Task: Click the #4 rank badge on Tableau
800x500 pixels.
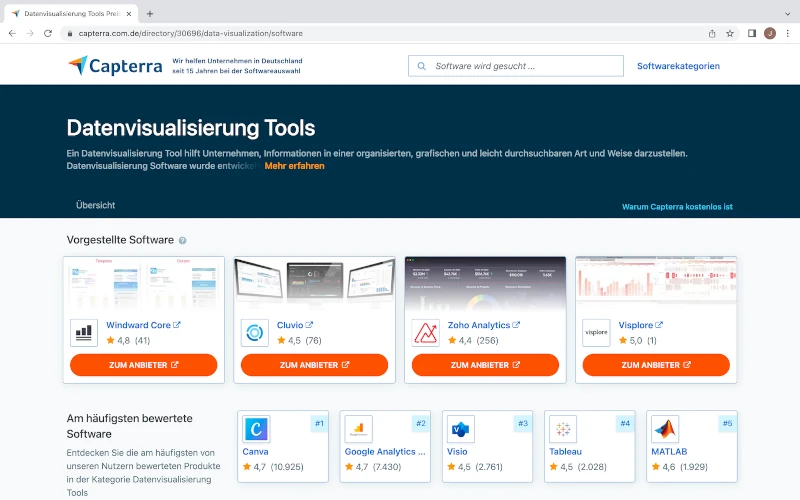Action: (625, 423)
